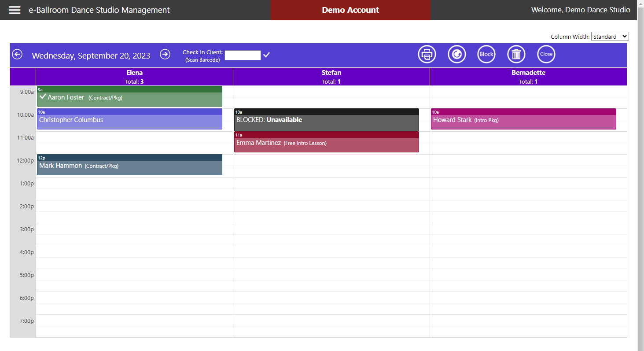Confirm check-in with the checkmark icon
This screenshot has width=644, height=351.
(x=266, y=55)
